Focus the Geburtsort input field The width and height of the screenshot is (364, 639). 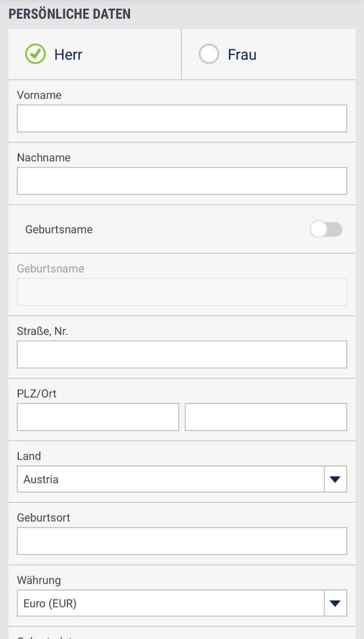182,541
